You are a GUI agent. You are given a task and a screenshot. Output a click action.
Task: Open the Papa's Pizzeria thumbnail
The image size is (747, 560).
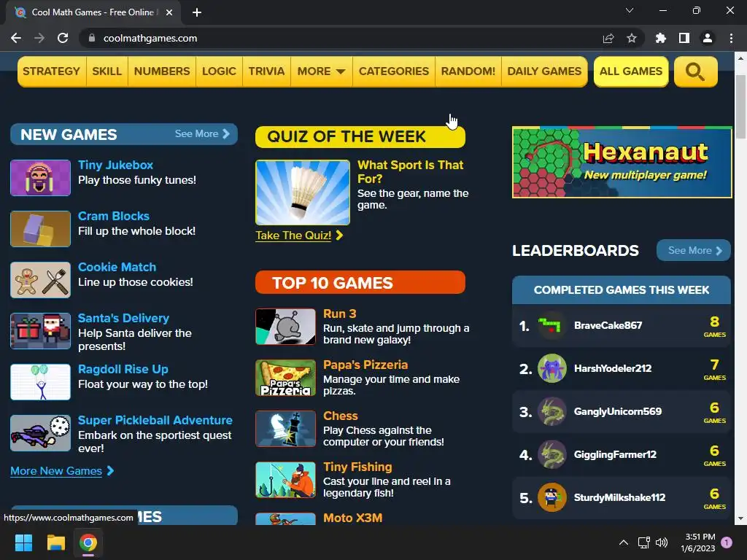tap(285, 377)
